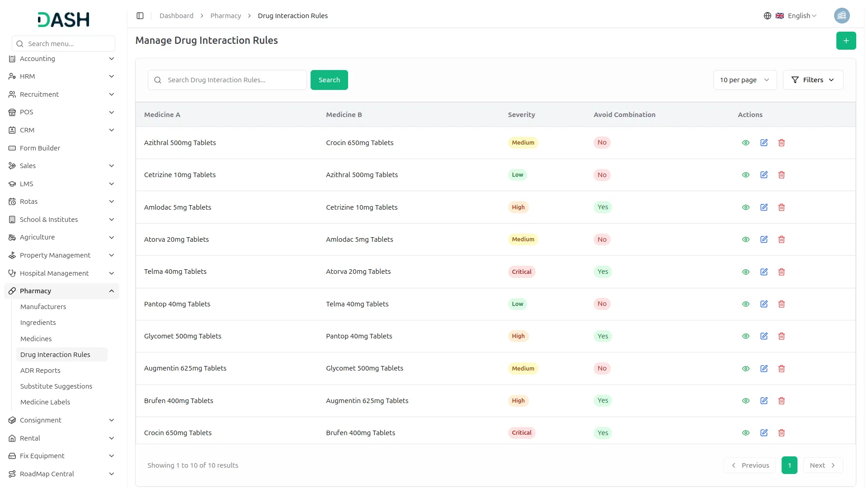The image size is (868, 488).
Task: Click the green Search button
Action: pos(329,80)
